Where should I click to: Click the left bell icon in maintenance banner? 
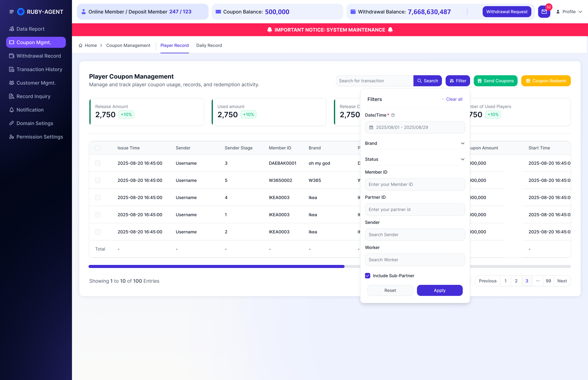pos(270,30)
